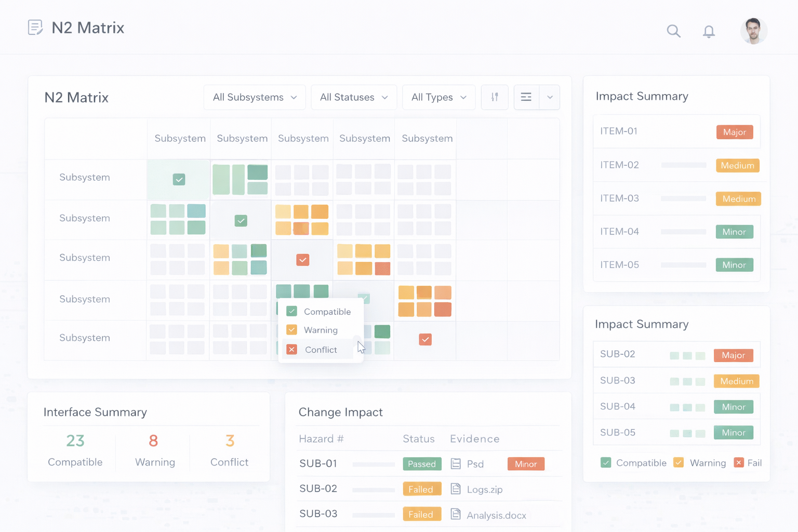Viewport: 798px width, 532px height.
Task: Click SUB-01 progress bar in Change Impact
Action: click(374, 464)
